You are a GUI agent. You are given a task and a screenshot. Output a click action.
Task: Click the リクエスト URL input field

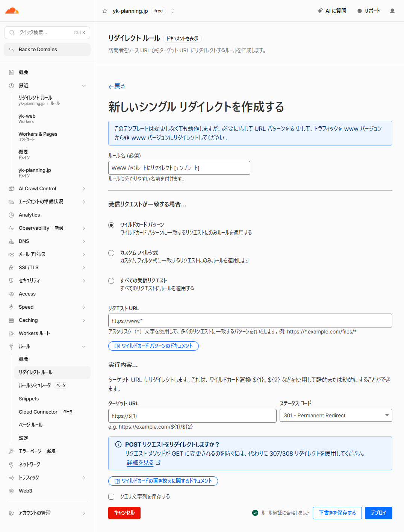pos(250,321)
